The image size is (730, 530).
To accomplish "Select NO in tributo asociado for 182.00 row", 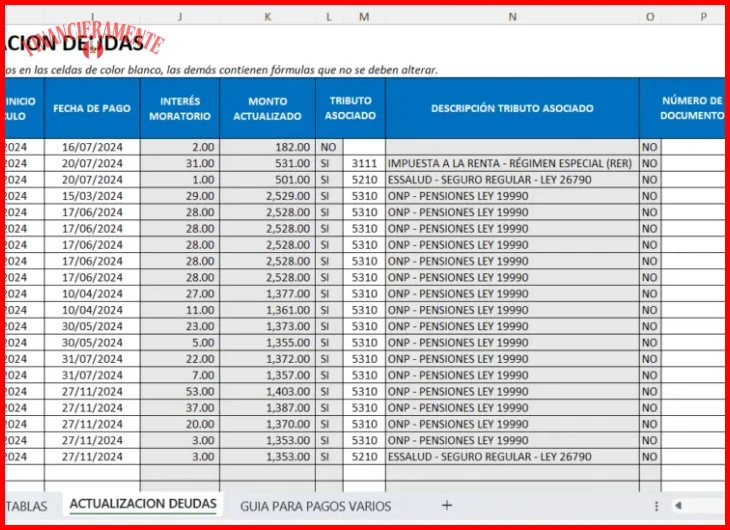I will point(329,147).
